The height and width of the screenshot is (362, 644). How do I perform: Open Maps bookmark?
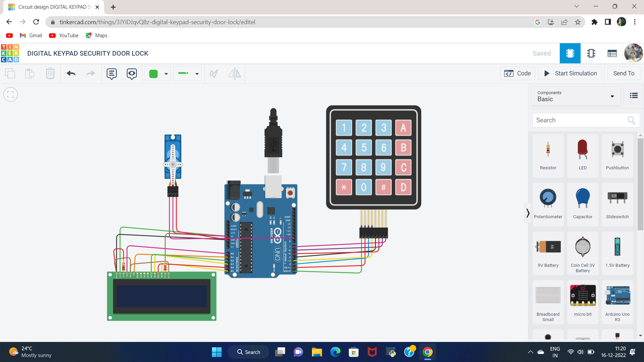pos(97,36)
